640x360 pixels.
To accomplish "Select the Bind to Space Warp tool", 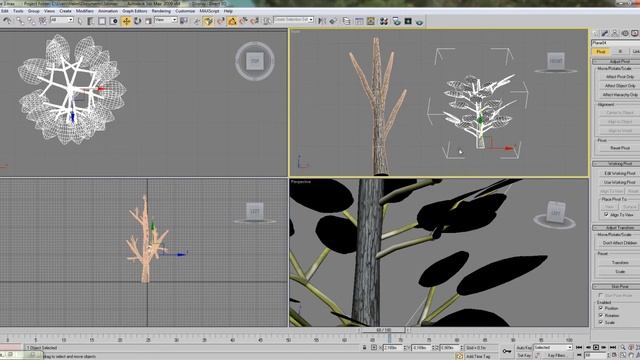I will [x=42, y=21].
